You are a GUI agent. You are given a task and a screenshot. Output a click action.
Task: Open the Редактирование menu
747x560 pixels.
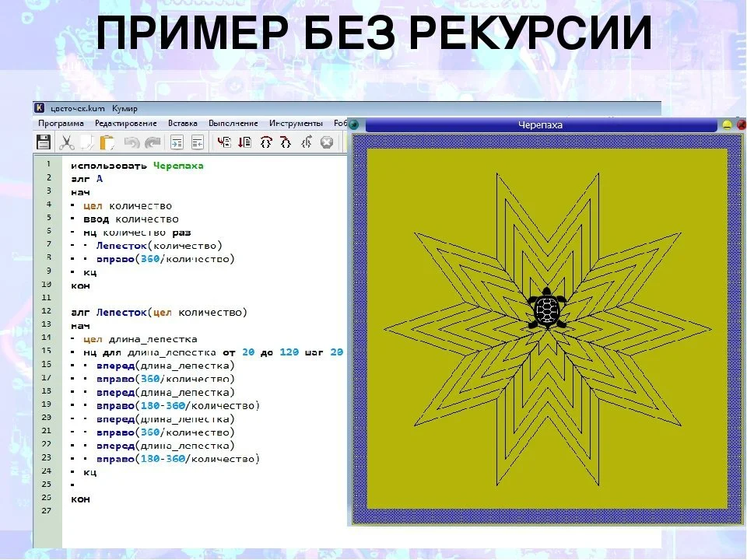coord(126,124)
